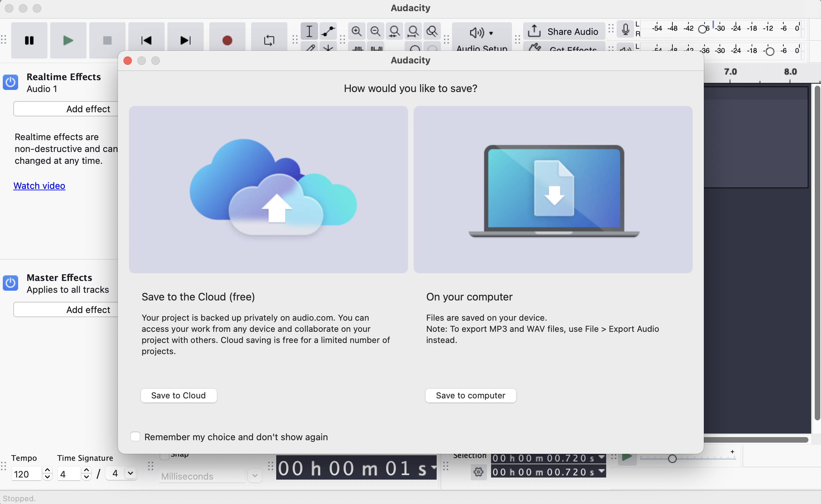Click the Save to Cloud button
This screenshot has height=504, width=821.
click(179, 396)
